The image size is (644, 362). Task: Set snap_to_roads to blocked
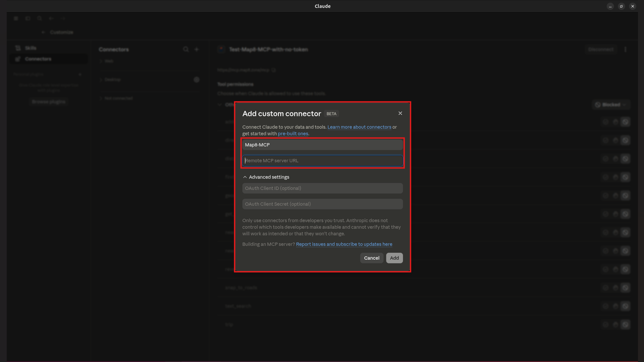(626, 288)
